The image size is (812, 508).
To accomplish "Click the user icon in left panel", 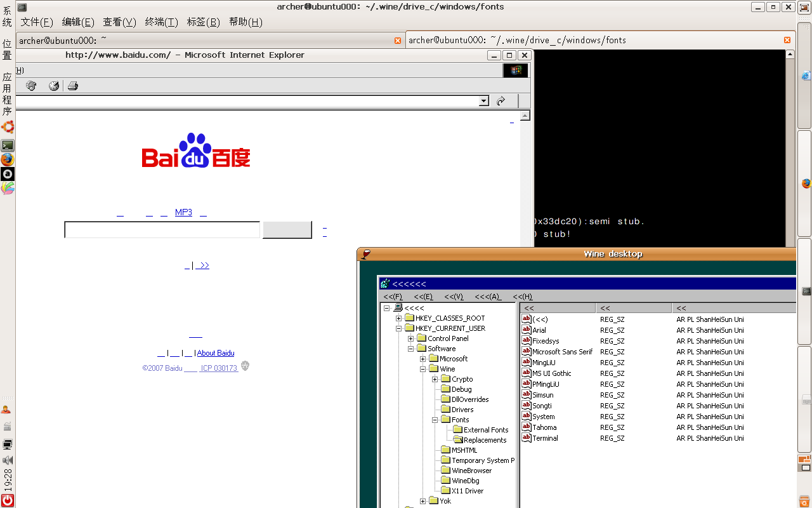I will click(6, 410).
